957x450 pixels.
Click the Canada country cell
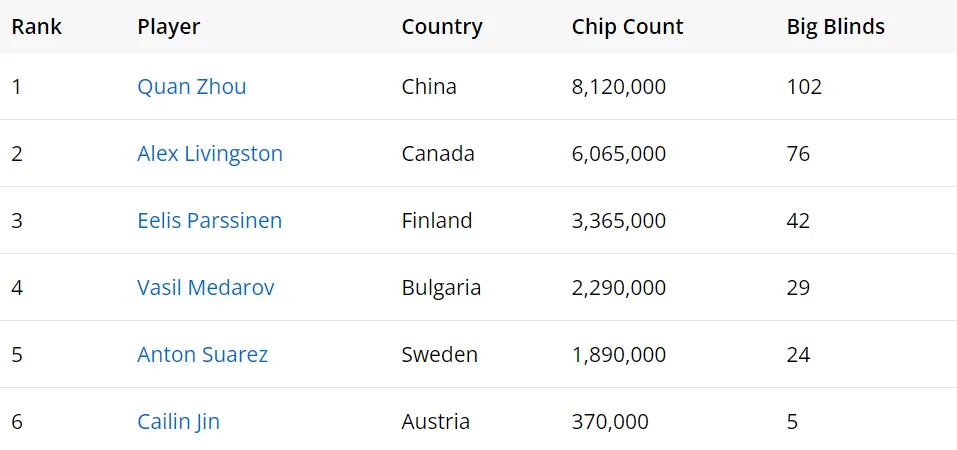tap(438, 154)
